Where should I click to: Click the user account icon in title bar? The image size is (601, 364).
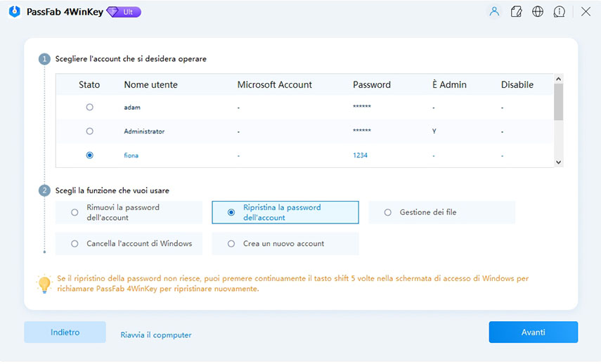(x=494, y=12)
